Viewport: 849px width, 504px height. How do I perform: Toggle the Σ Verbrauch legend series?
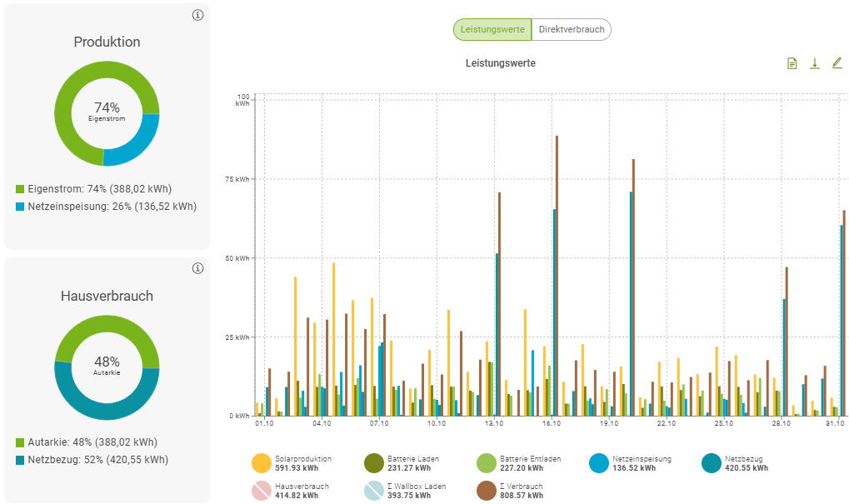coord(487,491)
